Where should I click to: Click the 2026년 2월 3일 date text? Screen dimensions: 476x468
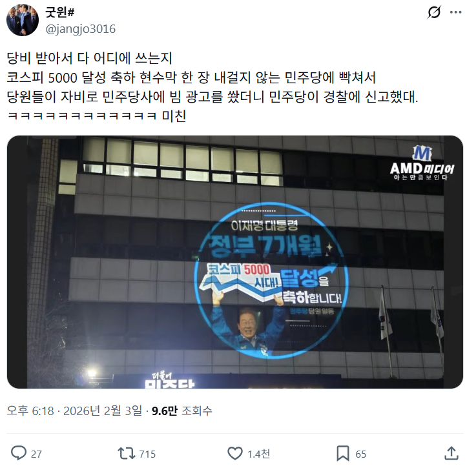[103, 411]
